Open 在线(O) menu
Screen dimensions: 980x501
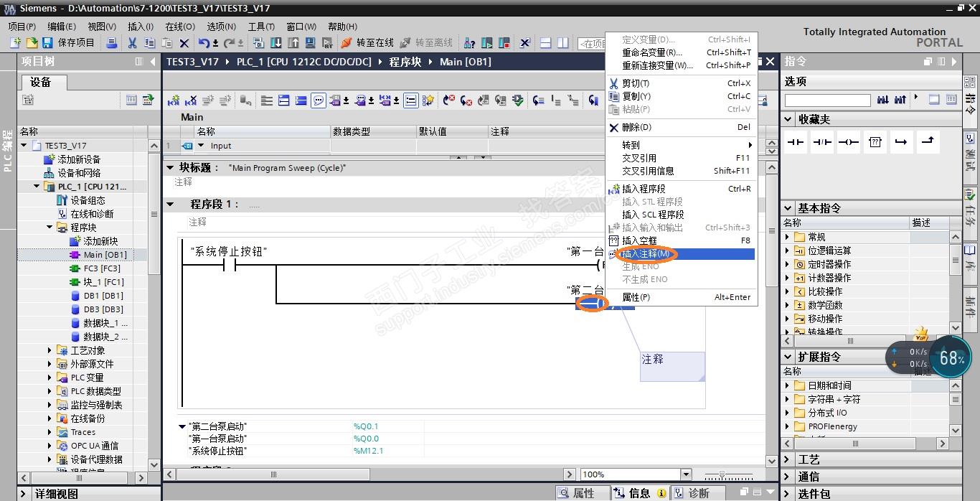pos(180,27)
